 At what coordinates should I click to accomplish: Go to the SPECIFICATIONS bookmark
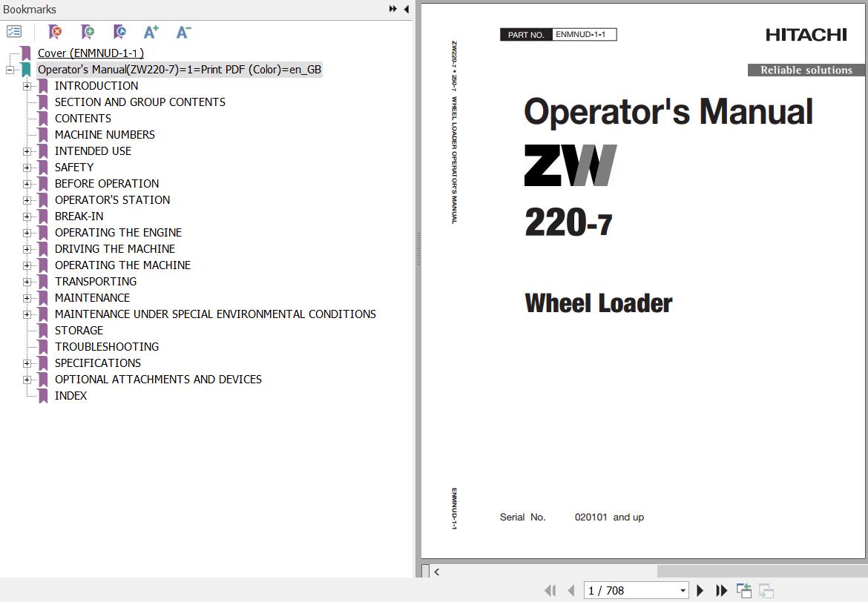98,363
